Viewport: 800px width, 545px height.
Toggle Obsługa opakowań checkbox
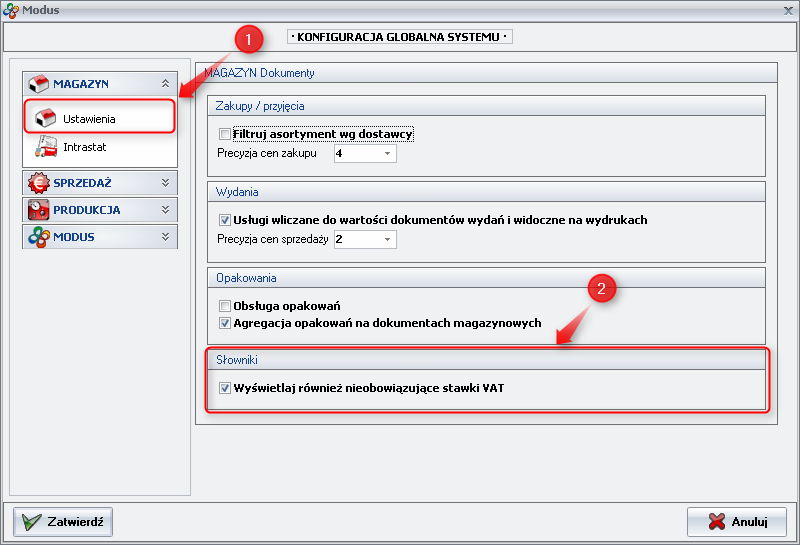coord(224,306)
